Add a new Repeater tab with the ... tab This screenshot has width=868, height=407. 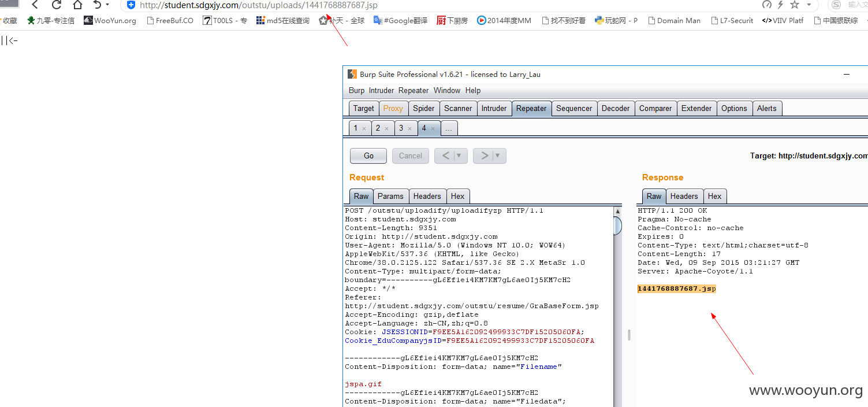coord(449,128)
